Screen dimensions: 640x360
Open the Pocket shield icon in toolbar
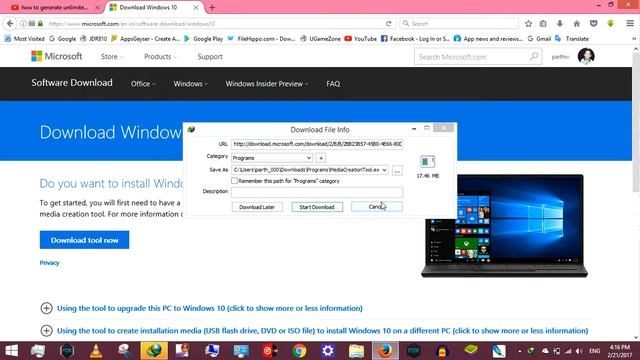coord(593,24)
